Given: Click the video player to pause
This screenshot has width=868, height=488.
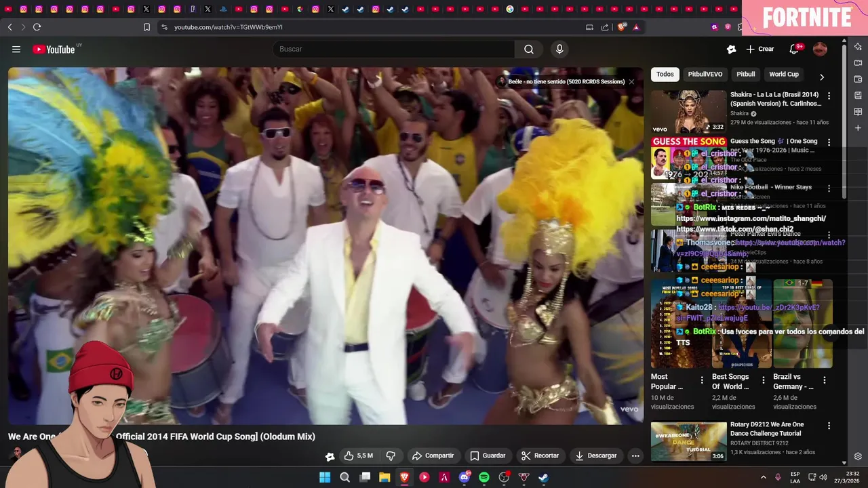Looking at the screenshot, I should point(325,245).
